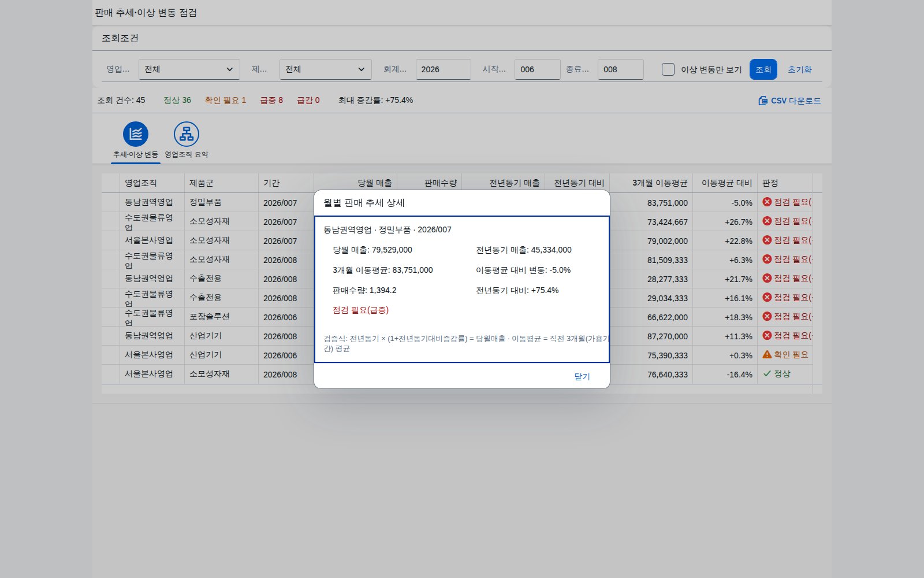
Task: Focus the 종료 period 008 field
Action: click(621, 69)
